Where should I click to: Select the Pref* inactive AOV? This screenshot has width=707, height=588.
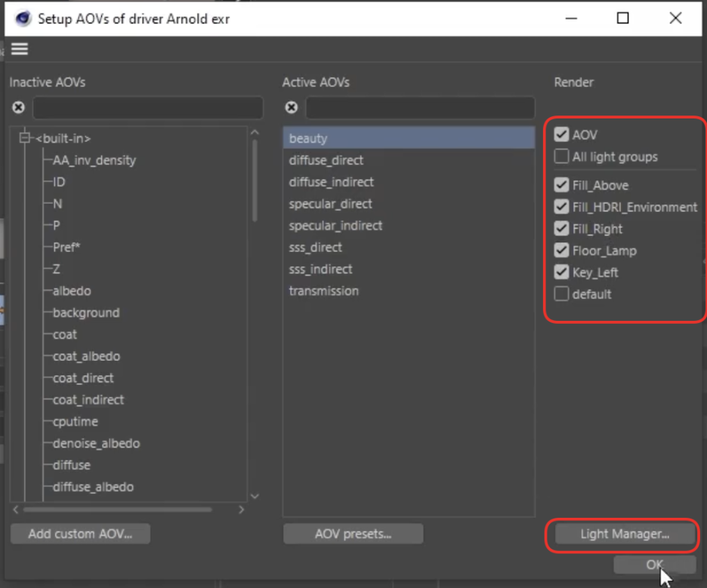pos(66,247)
